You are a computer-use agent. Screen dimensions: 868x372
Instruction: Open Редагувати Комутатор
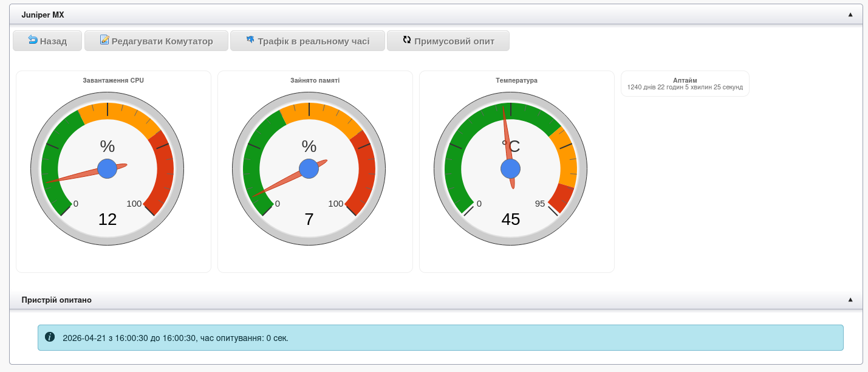tap(162, 41)
